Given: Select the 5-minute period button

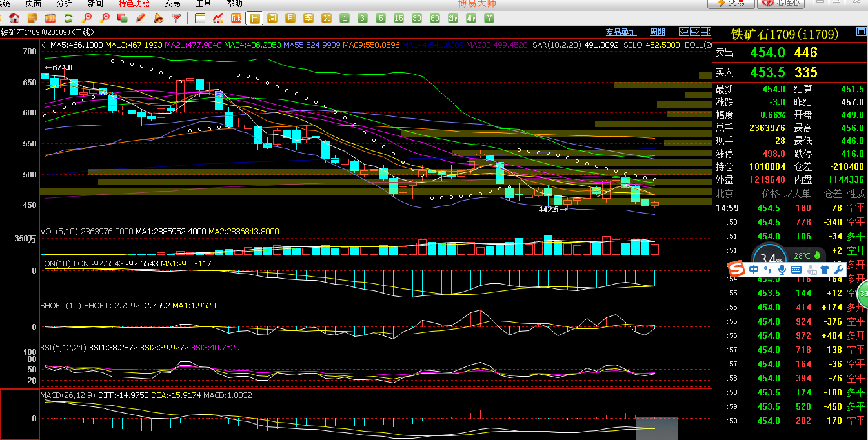Looking at the screenshot, I should coord(381,18).
